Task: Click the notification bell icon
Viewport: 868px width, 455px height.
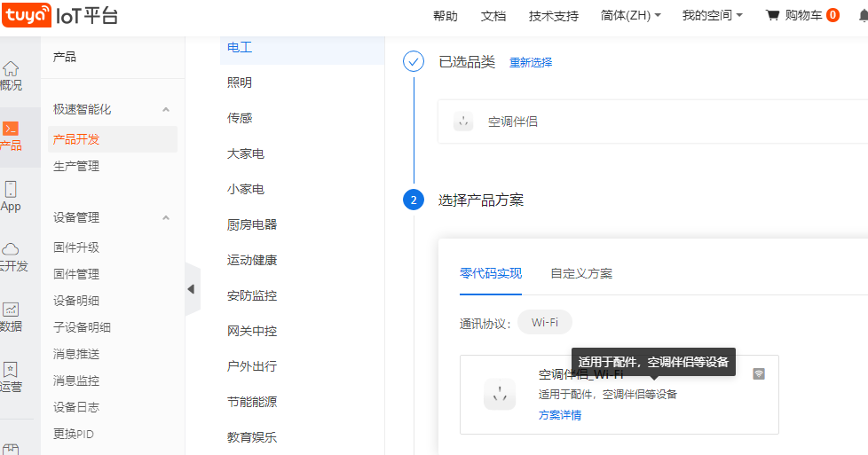Action: 864,15
